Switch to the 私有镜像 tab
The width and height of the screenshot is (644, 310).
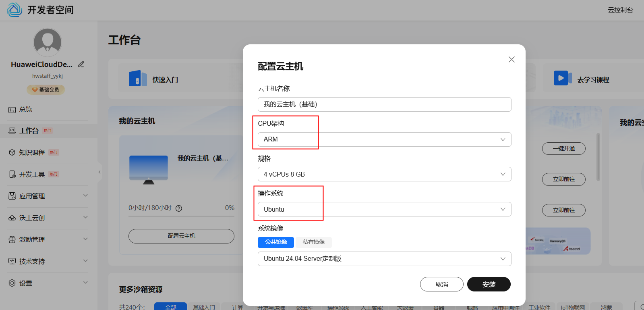point(313,242)
